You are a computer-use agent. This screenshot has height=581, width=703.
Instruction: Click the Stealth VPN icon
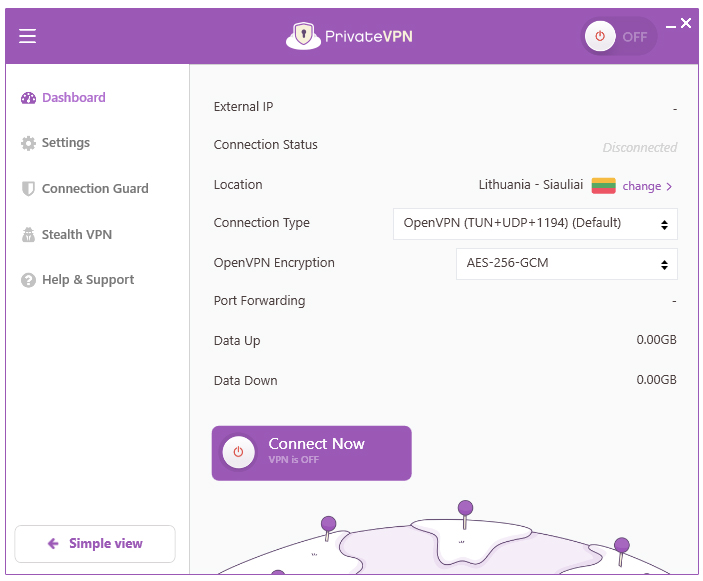28,235
